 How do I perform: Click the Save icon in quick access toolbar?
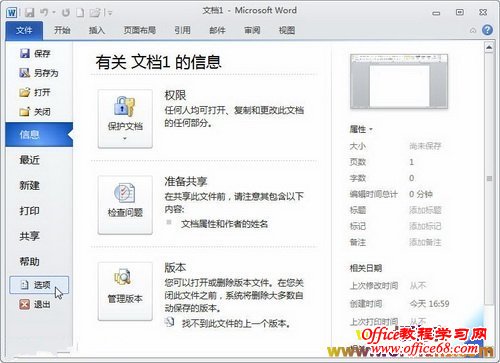(30, 13)
